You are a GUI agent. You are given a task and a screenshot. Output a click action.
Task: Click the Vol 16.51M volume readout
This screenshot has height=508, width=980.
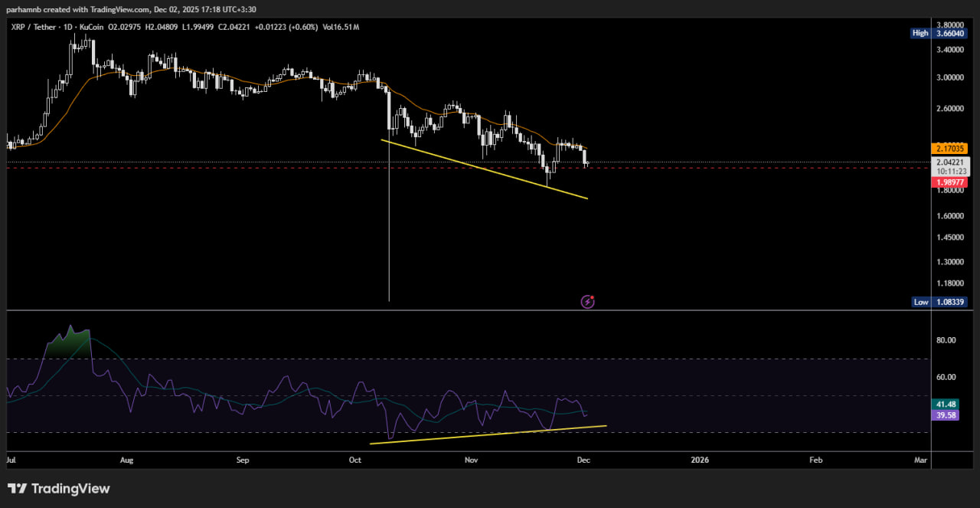[340, 28]
